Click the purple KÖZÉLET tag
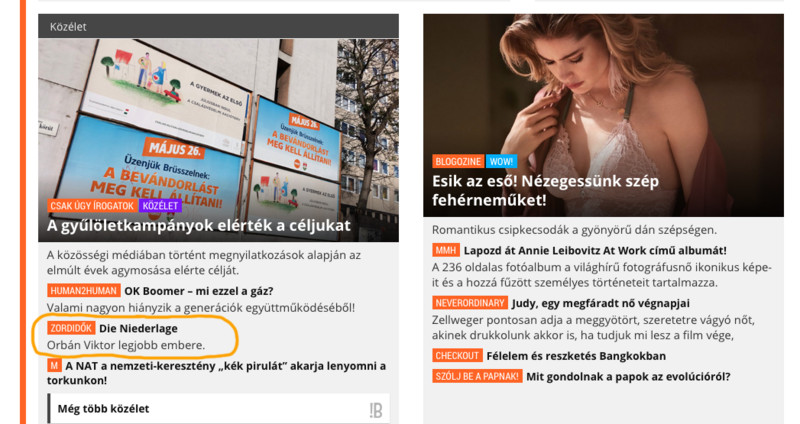Image resolution: width=800 pixels, height=424 pixels. [160, 206]
